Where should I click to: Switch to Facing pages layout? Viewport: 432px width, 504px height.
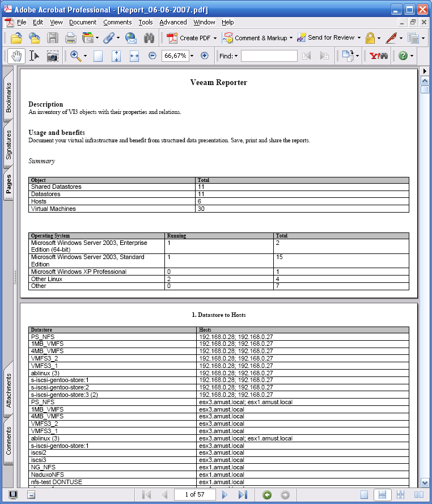418,495
